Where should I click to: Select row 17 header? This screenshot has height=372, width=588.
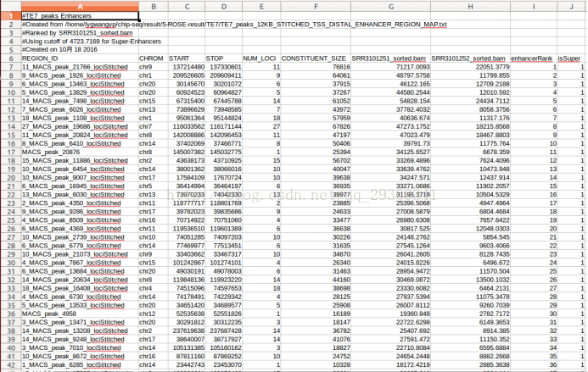click(x=11, y=152)
